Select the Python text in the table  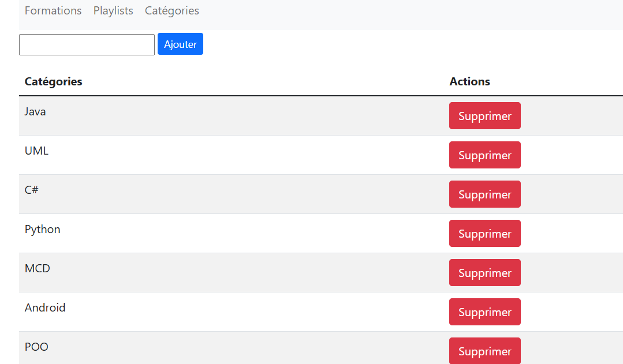[x=42, y=229]
